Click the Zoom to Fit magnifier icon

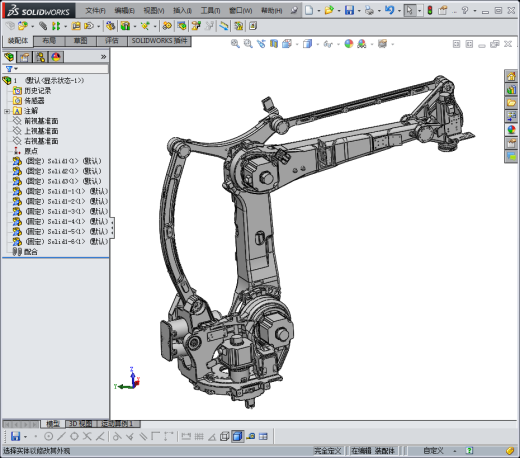pyautogui.click(x=235, y=44)
